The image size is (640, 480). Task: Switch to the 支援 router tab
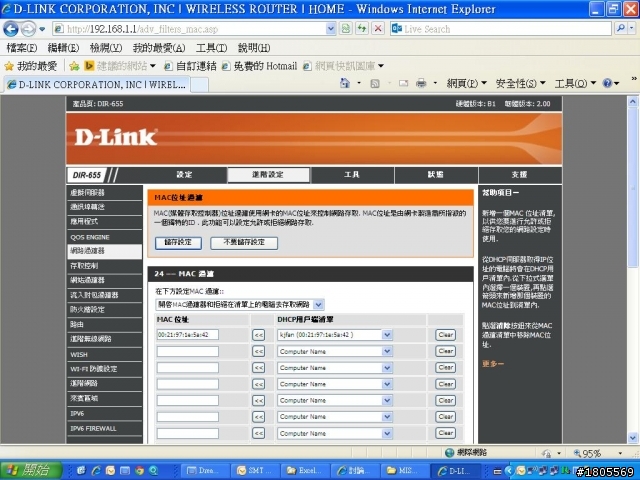tap(520, 175)
